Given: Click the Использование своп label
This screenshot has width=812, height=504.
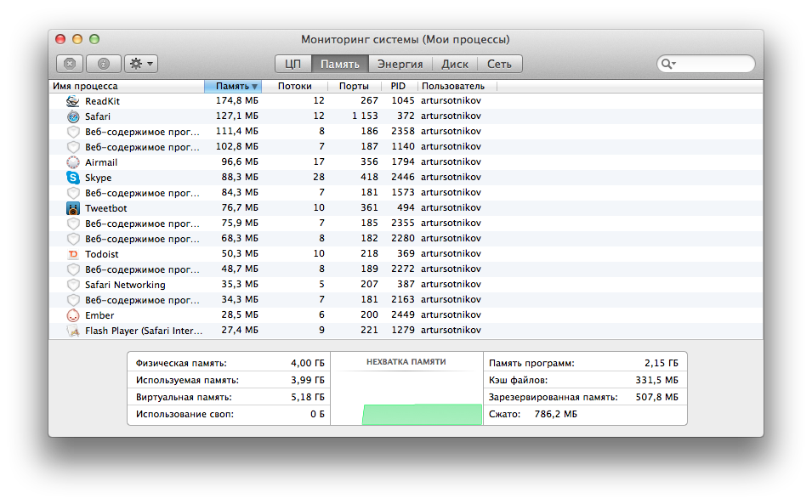Looking at the screenshot, I should point(185,415).
